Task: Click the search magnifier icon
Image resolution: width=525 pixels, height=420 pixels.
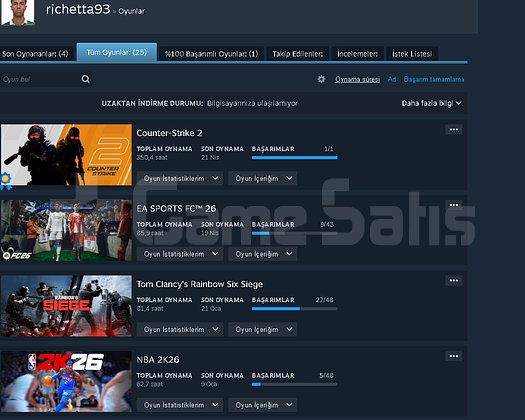Action: point(86,79)
